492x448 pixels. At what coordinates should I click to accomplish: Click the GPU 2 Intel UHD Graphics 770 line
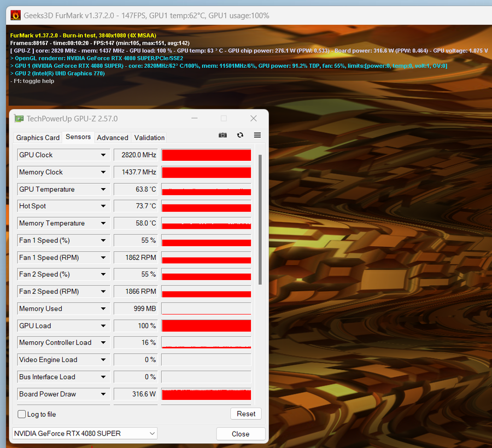(x=57, y=73)
